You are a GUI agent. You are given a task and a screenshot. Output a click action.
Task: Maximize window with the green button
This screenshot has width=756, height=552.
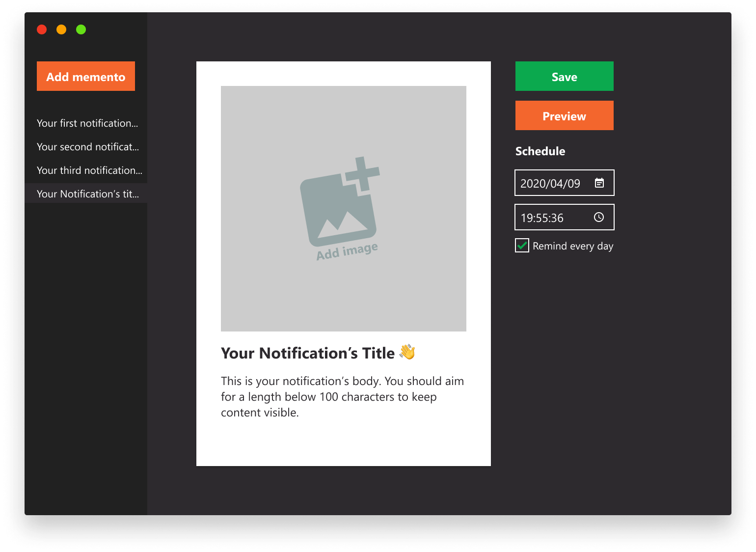[81, 29]
